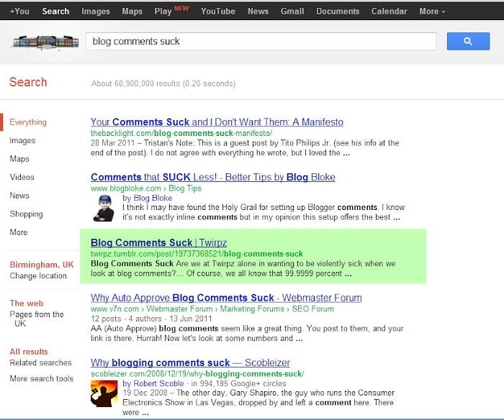
Task: Click the thebacklight.com green URL
Action: (x=181, y=133)
